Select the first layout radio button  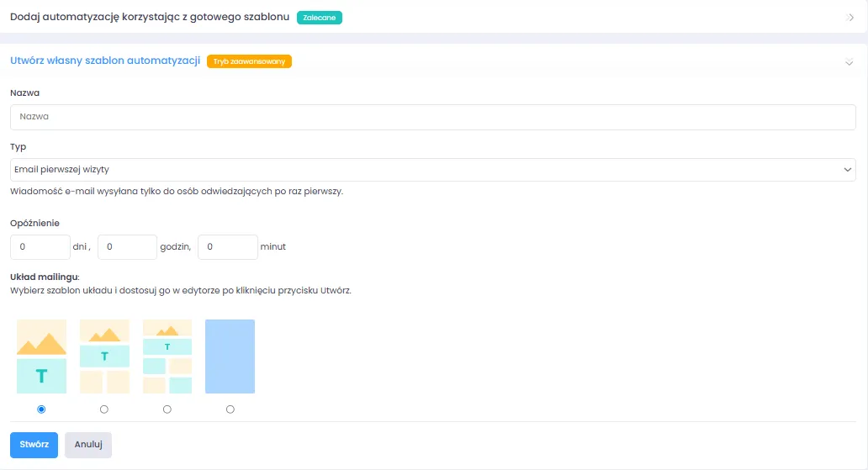pos(41,409)
